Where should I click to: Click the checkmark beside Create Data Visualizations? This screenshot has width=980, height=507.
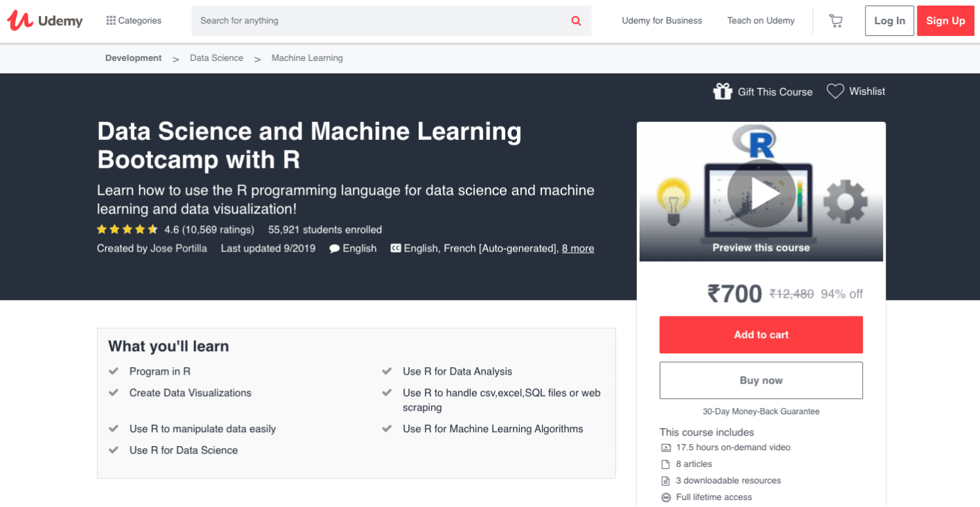coord(114,393)
